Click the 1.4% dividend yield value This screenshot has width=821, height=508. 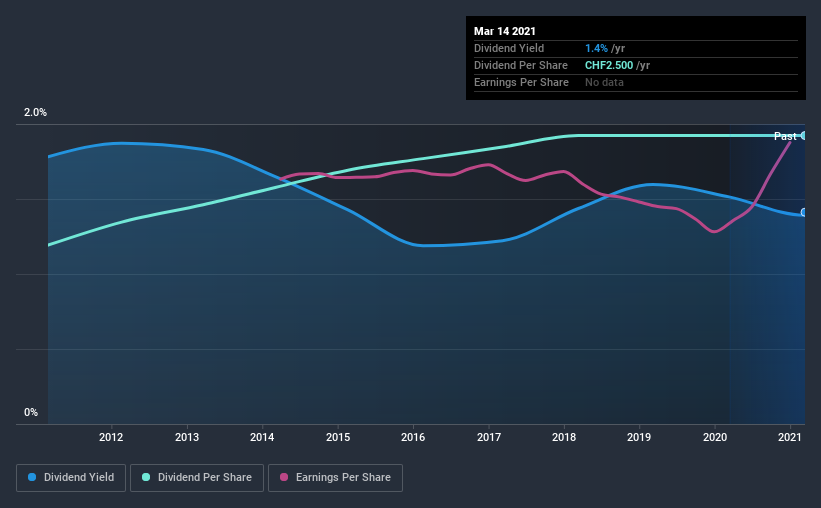(596, 48)
